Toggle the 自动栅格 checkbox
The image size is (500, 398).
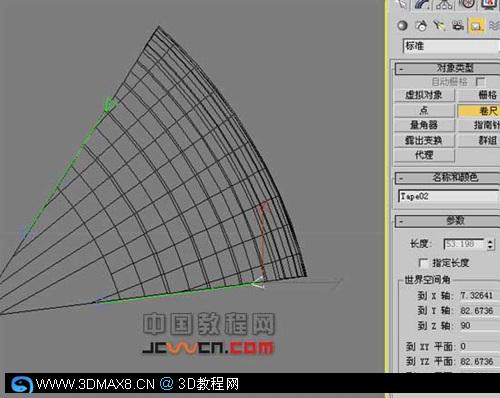pyautogui.click(x=480, y=82)
